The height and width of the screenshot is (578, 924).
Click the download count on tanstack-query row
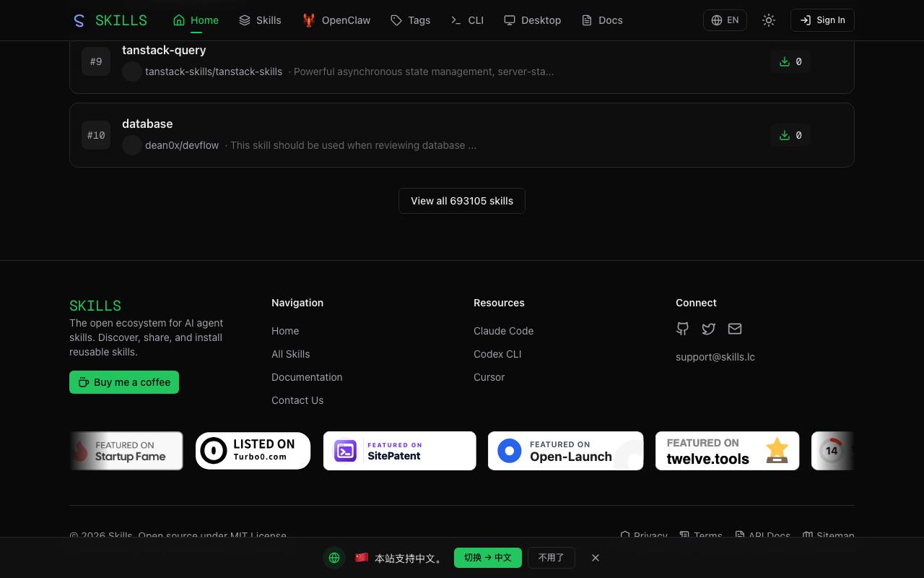(790, 61)
